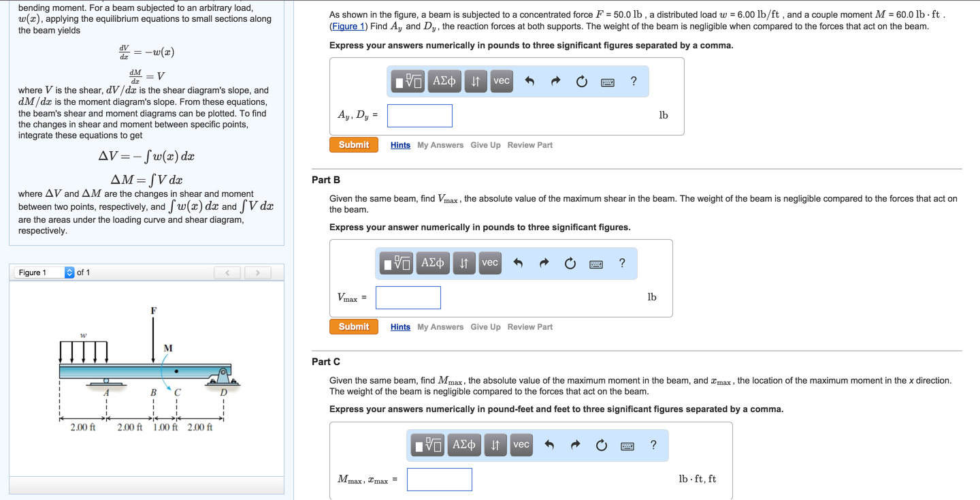Open the keyboard shortcuts icon in Part A
The height and width of the screenshot is (500, 980).
point(607,81)
